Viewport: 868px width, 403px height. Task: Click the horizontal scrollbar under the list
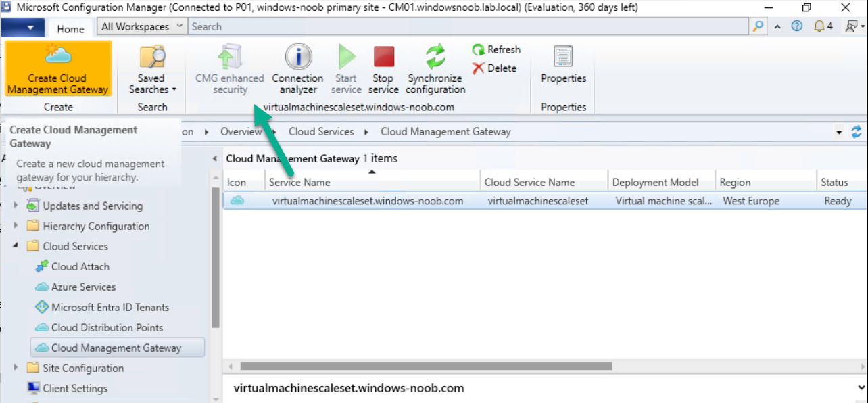(x=426, y=366)
